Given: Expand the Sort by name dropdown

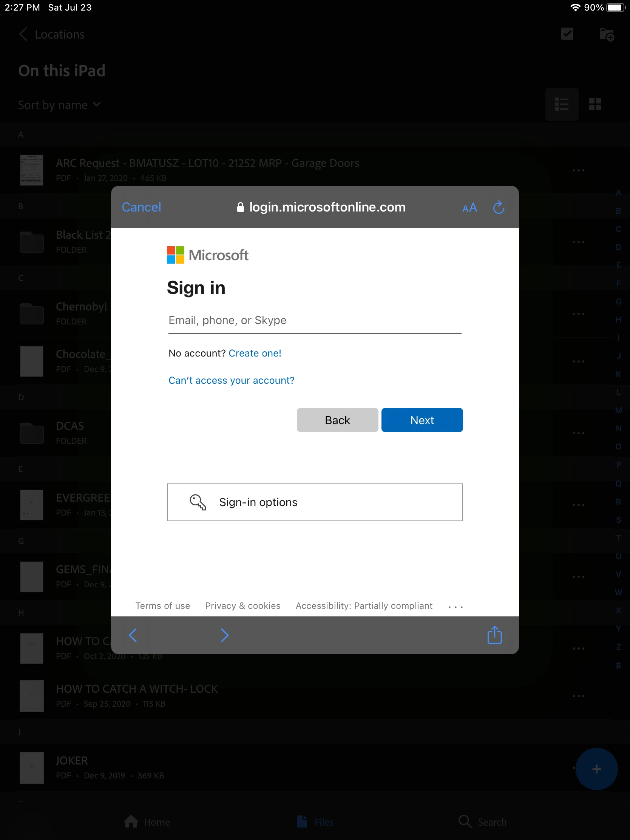Looking at the screenshot, I should click(x=59, y=105).
